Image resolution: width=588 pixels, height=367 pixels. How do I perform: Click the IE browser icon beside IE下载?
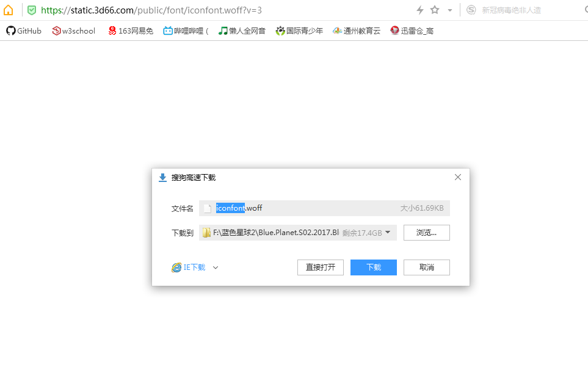tap(177, 267)
